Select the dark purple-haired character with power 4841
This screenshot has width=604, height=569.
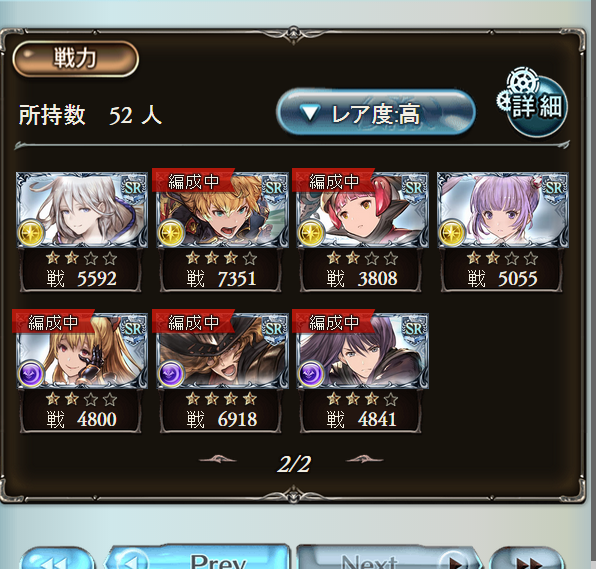pos(362,372)
